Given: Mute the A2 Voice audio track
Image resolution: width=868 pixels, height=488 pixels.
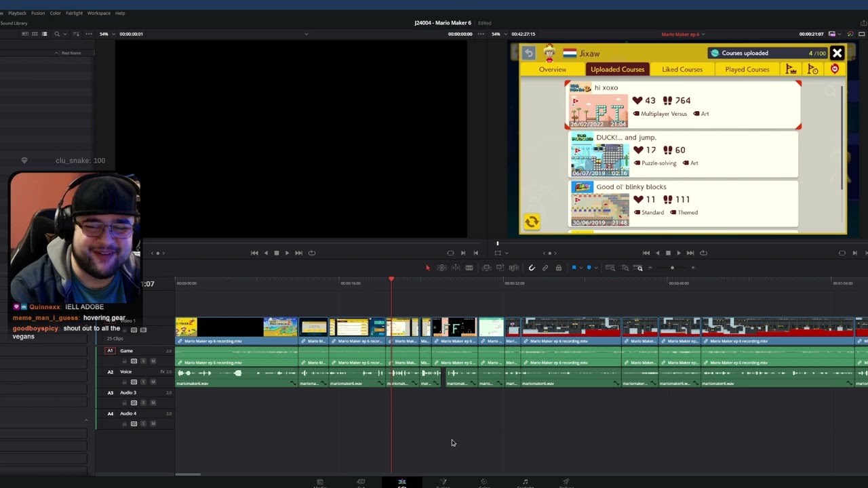Looking at the screenshot, I should click(153, 382).
